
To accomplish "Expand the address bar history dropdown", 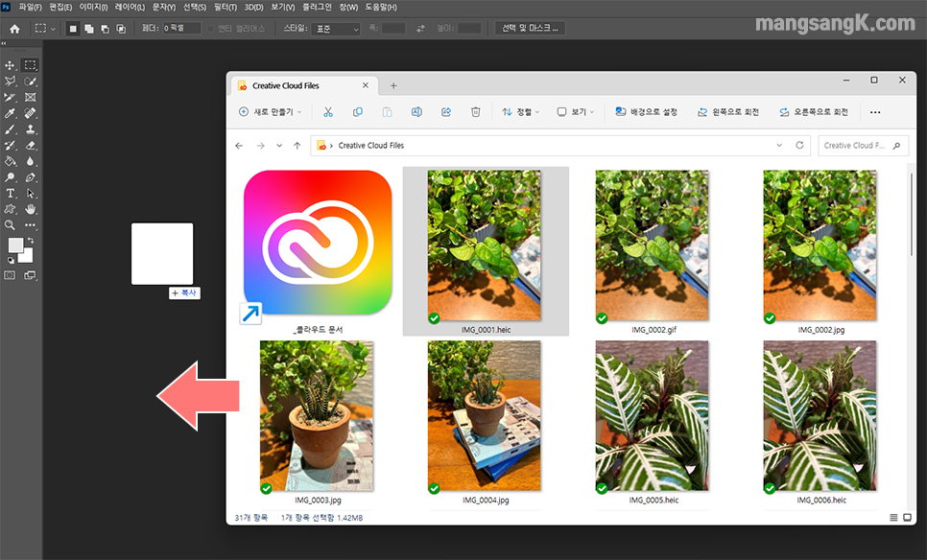I will coord(779,146).
